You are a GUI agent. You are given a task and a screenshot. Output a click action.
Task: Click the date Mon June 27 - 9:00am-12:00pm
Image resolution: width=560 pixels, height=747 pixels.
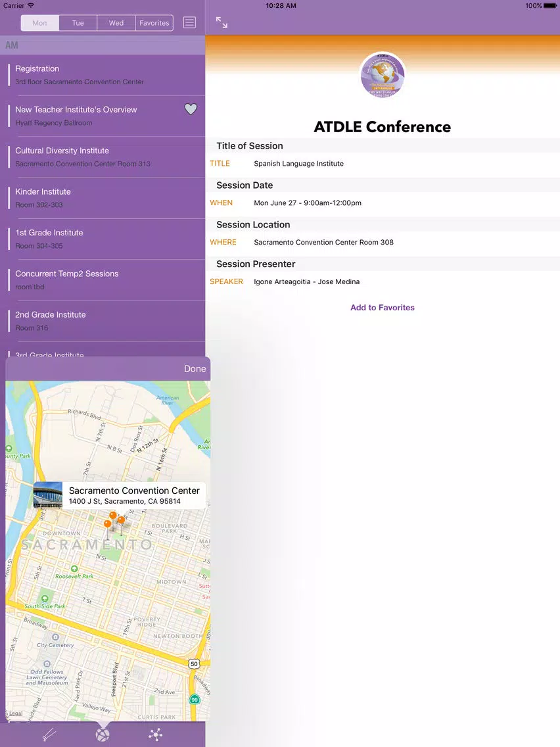(308, 203)
